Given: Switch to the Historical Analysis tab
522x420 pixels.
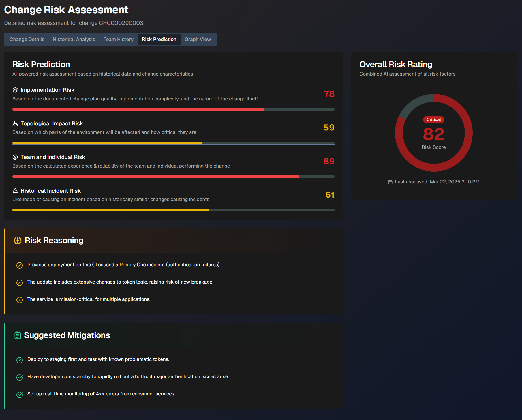Looking at the screenshot, I should coord(74,40).
